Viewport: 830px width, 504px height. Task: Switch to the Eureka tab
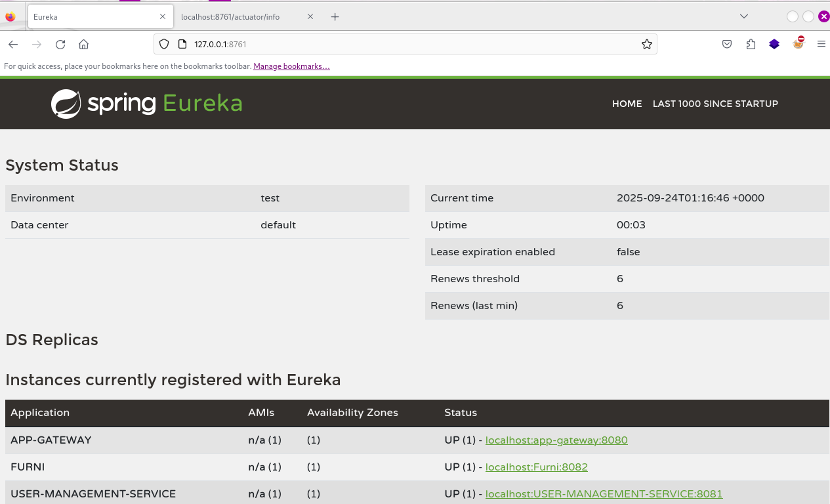pos(100,17)
